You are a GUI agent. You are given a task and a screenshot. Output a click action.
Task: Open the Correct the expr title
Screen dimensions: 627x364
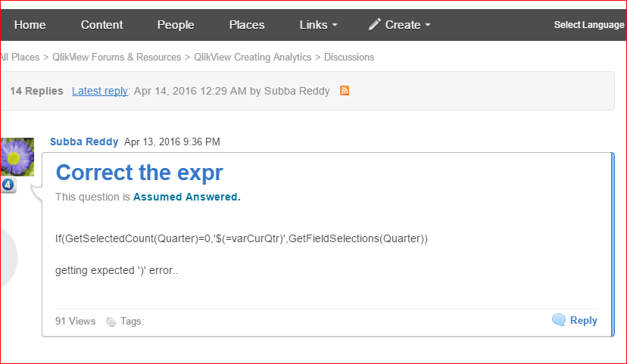139,173
